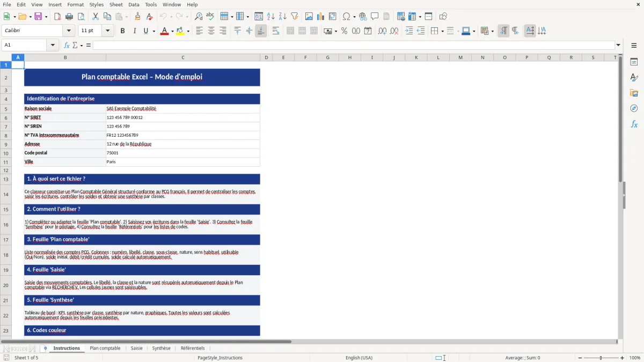Click the Insert Image icon

pos(309,17)
